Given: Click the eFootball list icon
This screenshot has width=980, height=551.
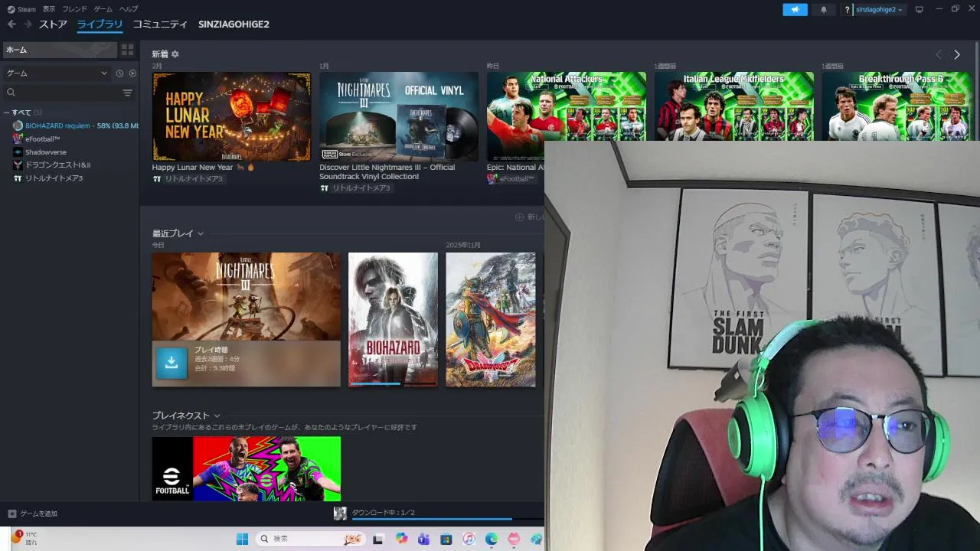Looking at the screenshot, I should (18, 139).
